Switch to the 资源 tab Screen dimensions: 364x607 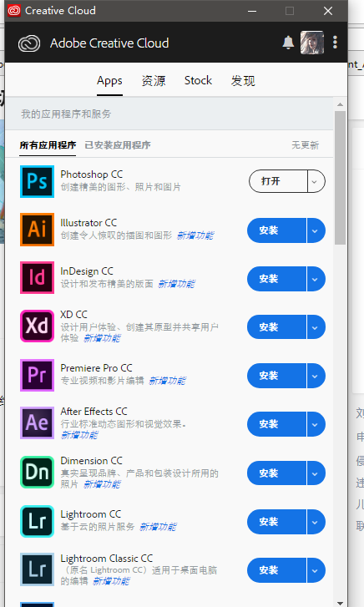[154, 80]
